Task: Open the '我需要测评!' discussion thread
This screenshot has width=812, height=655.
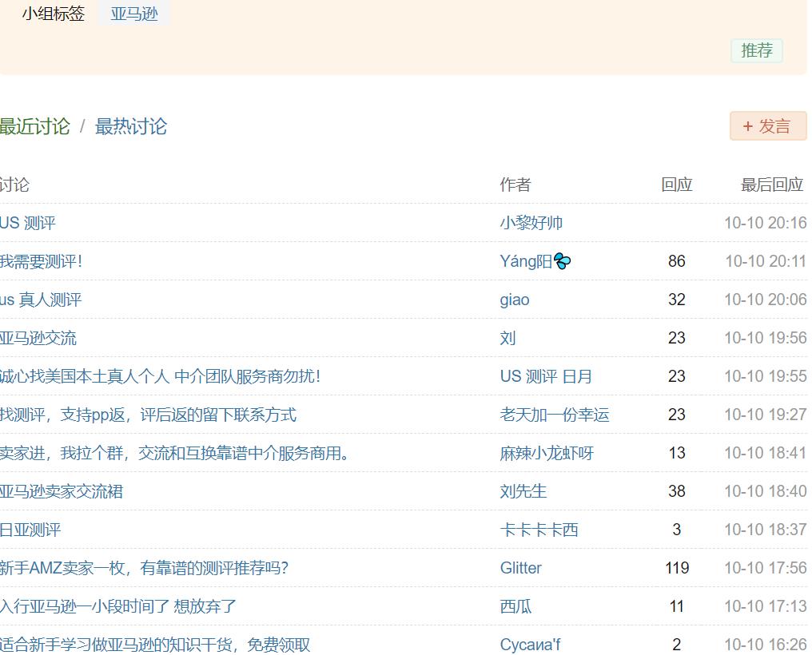Action: tap(41, 261)
